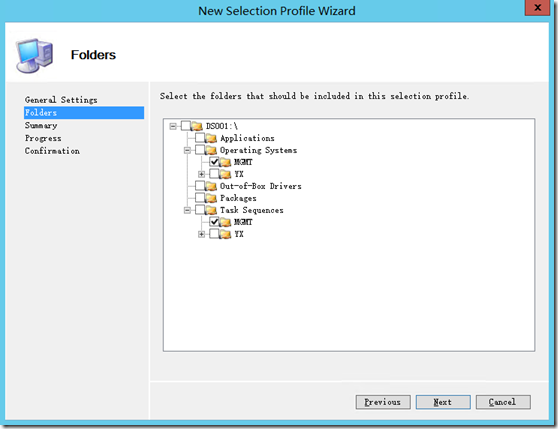Image resolution: width=558 pixels, height=429 pixels.
Task: Click the Applications folder icon
Action: pos(211,138)
